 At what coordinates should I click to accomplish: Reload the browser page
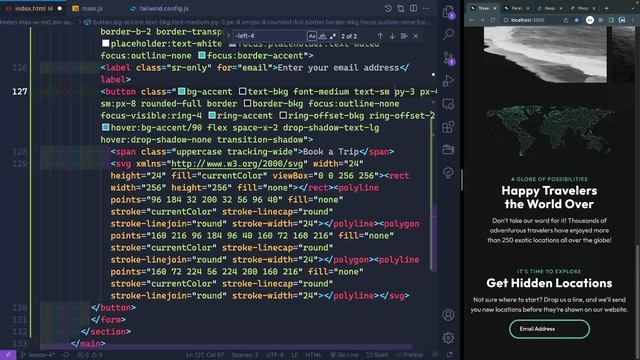(493, 20)
